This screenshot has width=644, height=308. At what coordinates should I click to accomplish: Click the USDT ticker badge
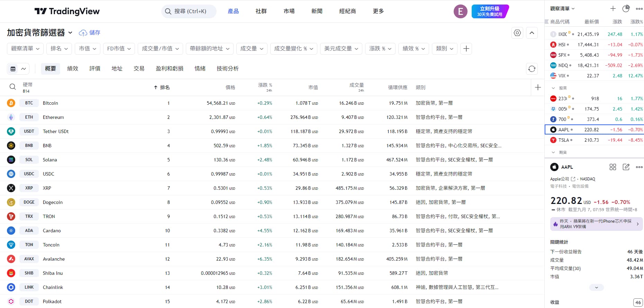tap(29, 131)
